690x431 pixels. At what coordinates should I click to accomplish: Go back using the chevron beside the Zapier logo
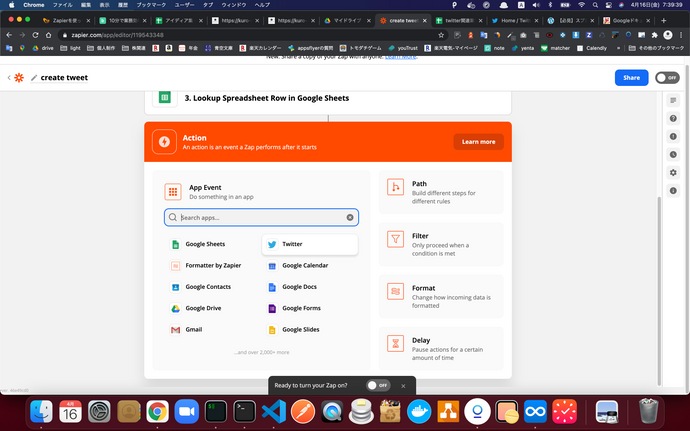[9, 78]
